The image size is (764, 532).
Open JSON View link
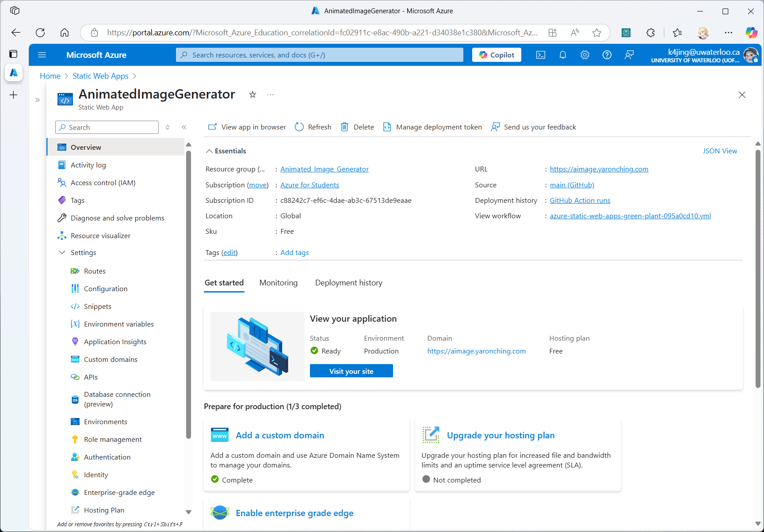pos(720,151)
